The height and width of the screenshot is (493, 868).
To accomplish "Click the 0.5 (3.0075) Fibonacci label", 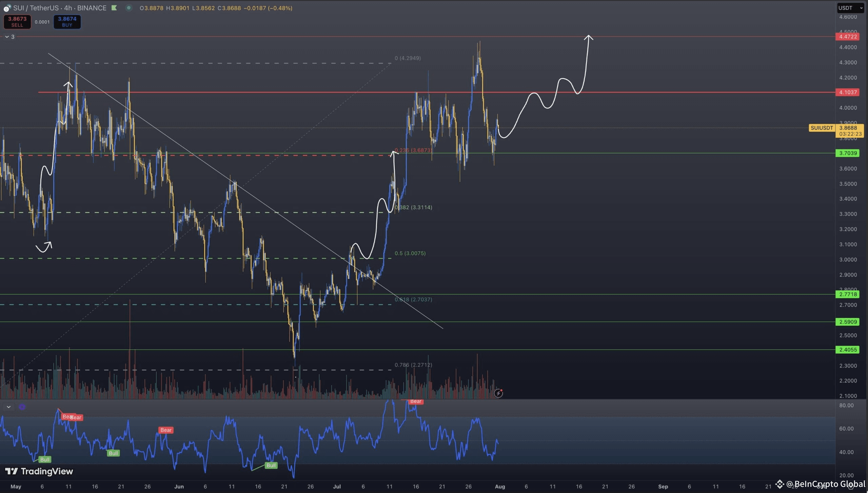I will coord(410,253).
